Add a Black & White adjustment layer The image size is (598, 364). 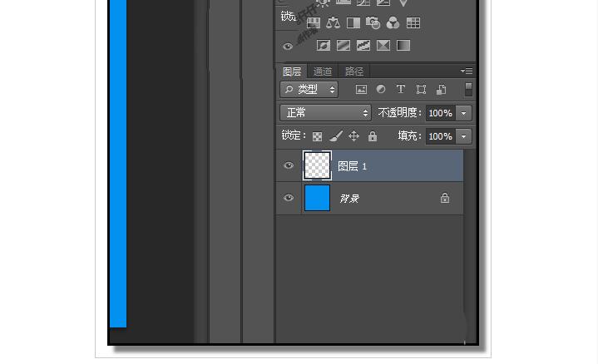click(353, 23)
